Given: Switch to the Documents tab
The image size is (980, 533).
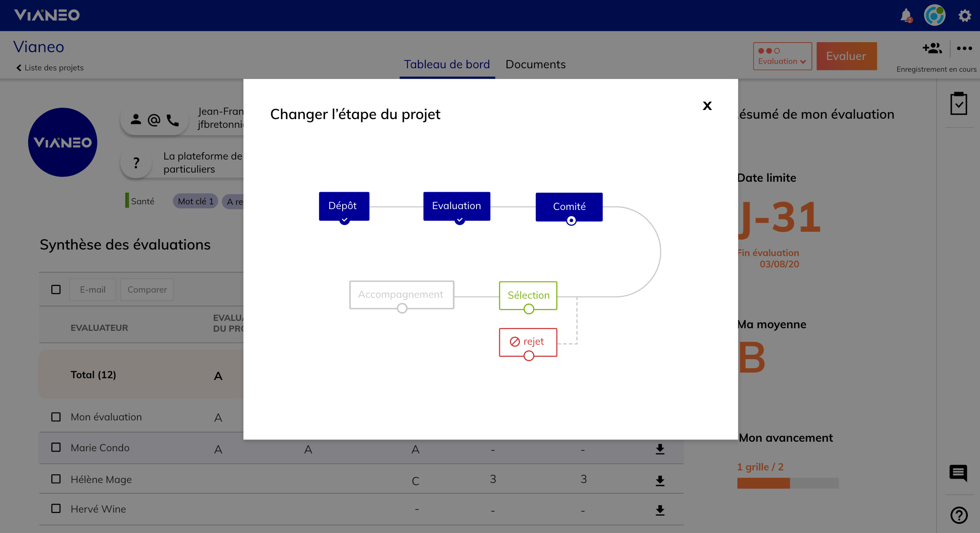Looking at the screenshot, I should pos(535,64).
